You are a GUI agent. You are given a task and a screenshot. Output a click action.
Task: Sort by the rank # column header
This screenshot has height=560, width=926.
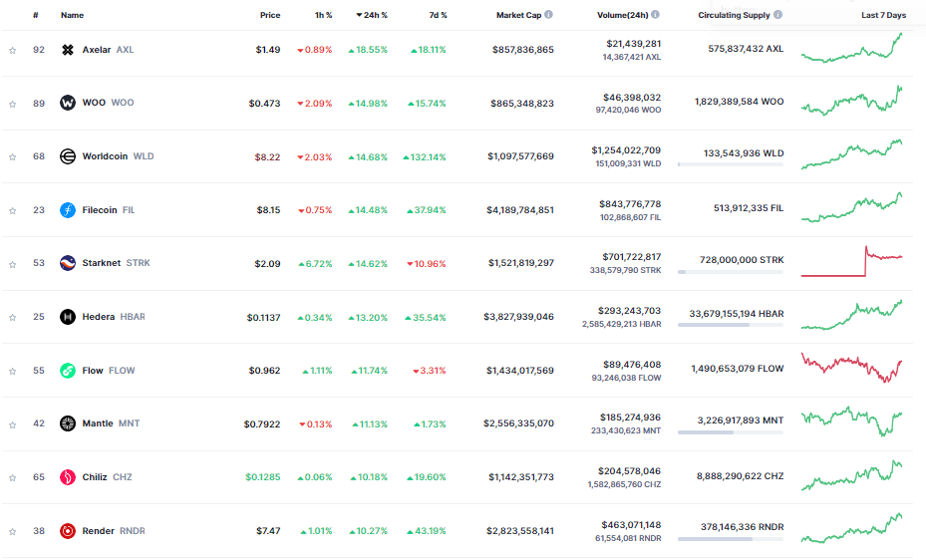click(36, 15)
